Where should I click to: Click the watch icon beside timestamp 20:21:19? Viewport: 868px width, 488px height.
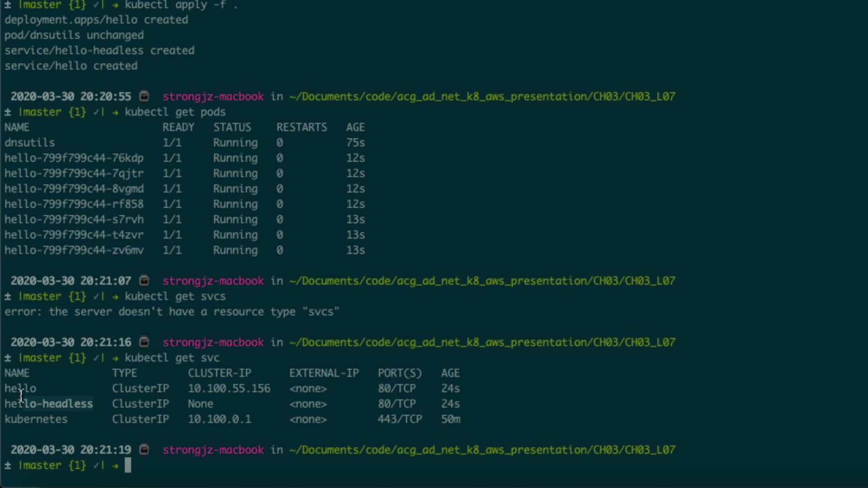(144, 450)
